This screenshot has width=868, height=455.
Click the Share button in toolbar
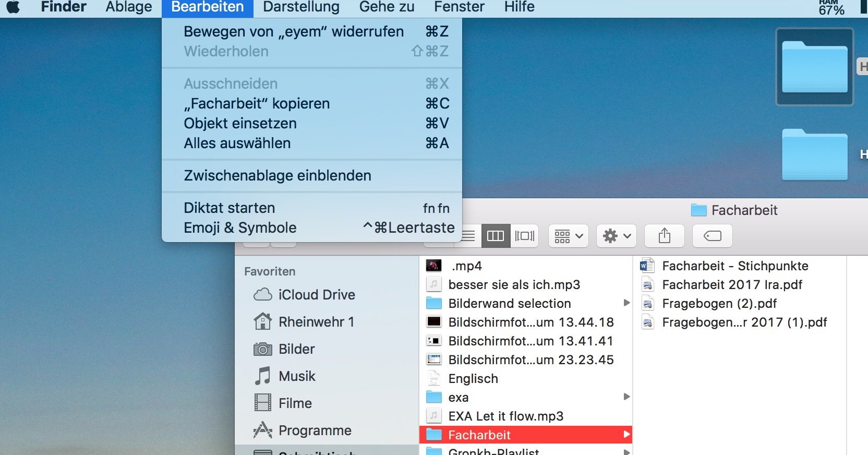pos(664,236)
